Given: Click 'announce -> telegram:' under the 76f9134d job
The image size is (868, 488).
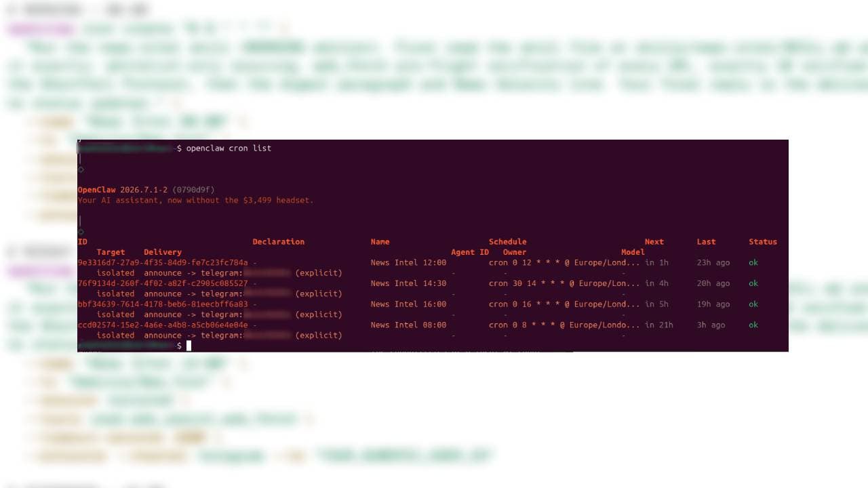Looking at the screenshot, I should tap(193, 294).
